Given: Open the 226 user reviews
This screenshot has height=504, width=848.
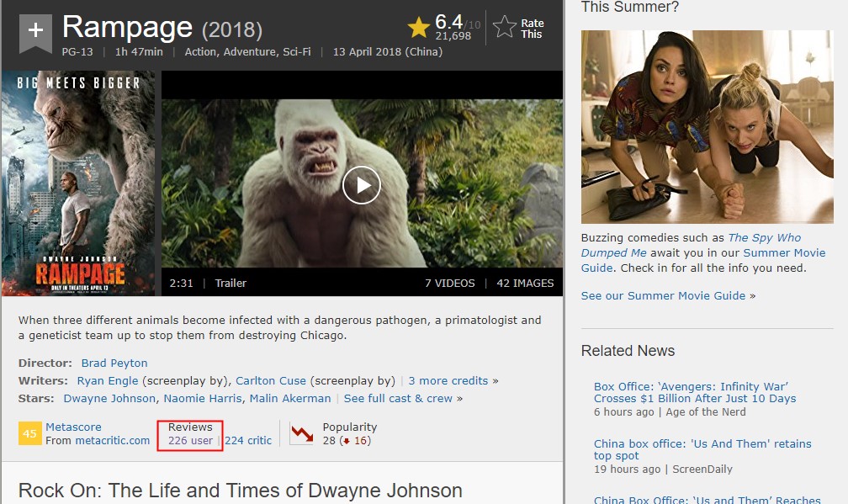Looking at the screenshot, I should 190,441.
